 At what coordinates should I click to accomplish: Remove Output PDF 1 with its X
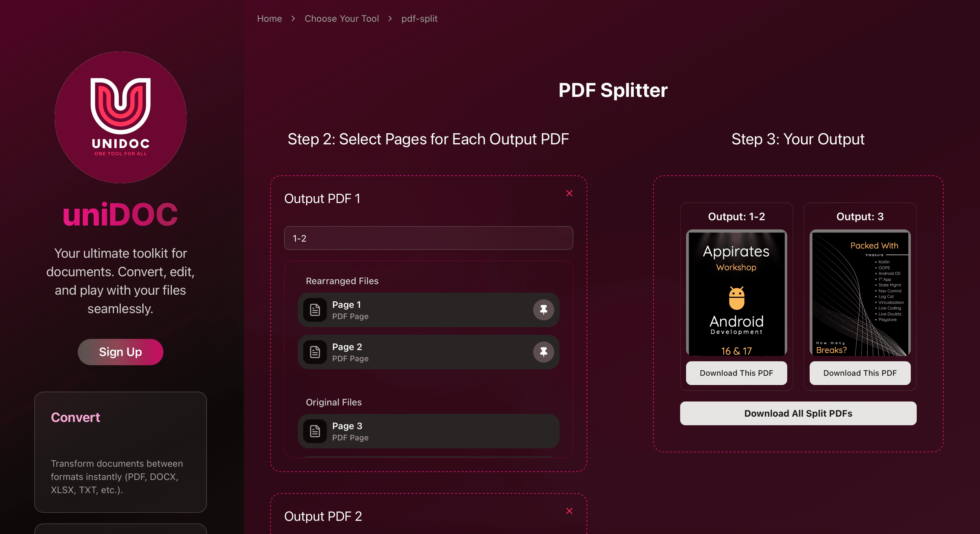click(569, 193)
